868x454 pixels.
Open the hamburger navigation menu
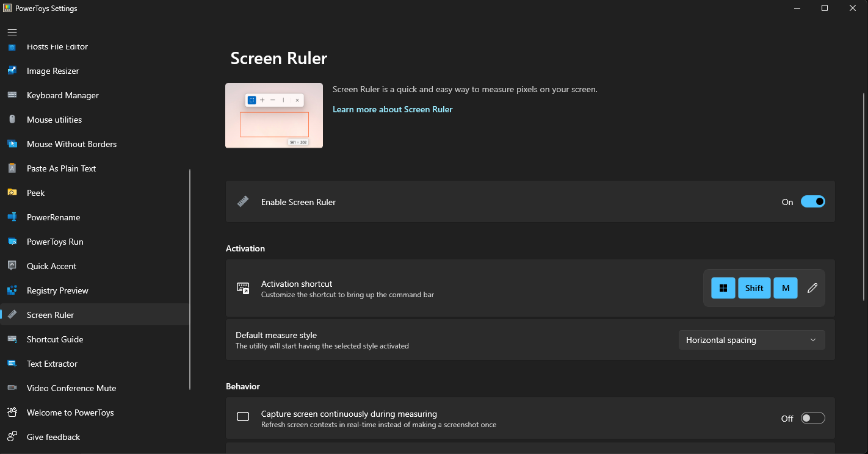coord(12,32)
